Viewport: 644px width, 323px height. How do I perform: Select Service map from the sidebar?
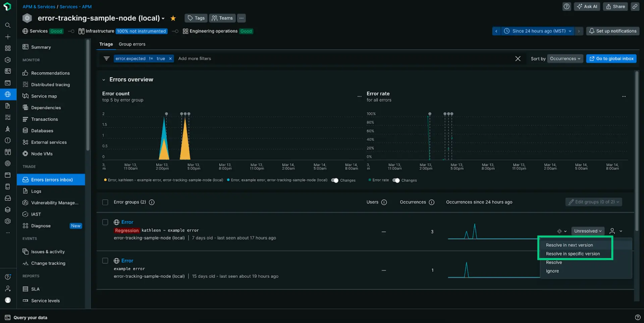[44, 96]
